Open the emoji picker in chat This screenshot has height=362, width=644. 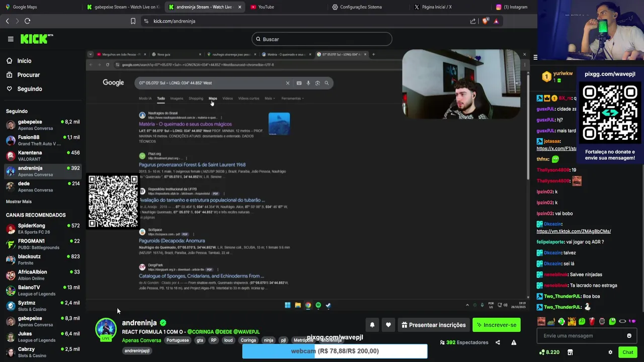(x=629, y=336)
